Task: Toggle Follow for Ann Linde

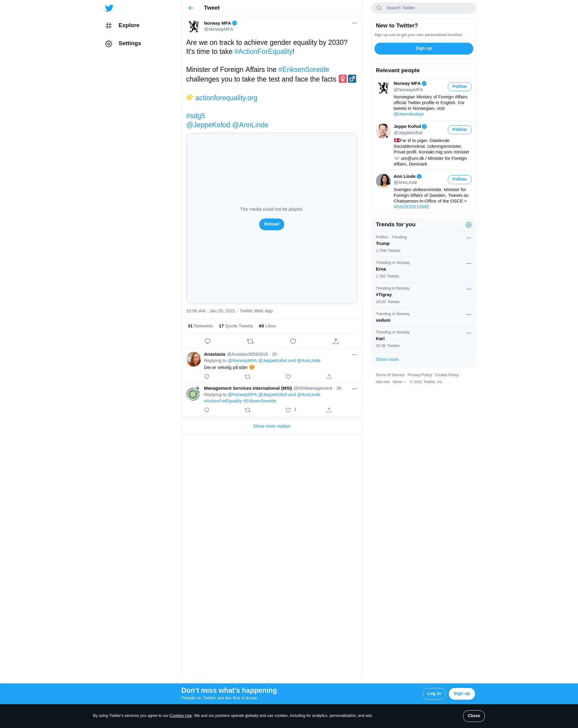Action: [459, 179]
